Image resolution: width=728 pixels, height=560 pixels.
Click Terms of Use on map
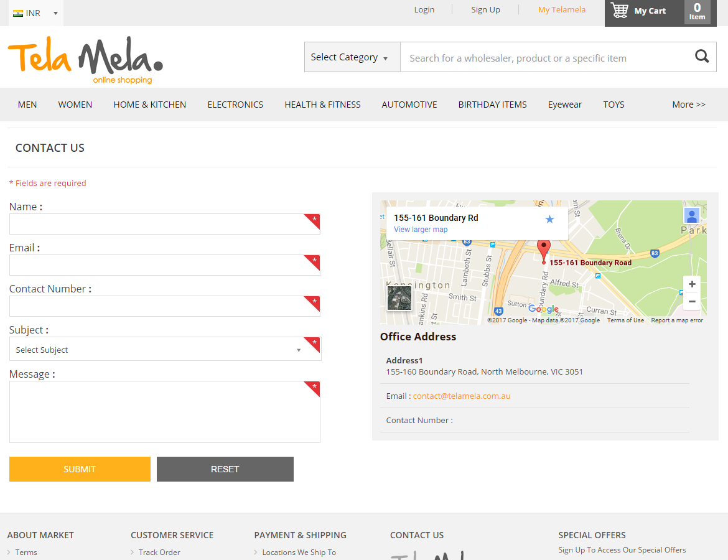[x=625, y=320]
